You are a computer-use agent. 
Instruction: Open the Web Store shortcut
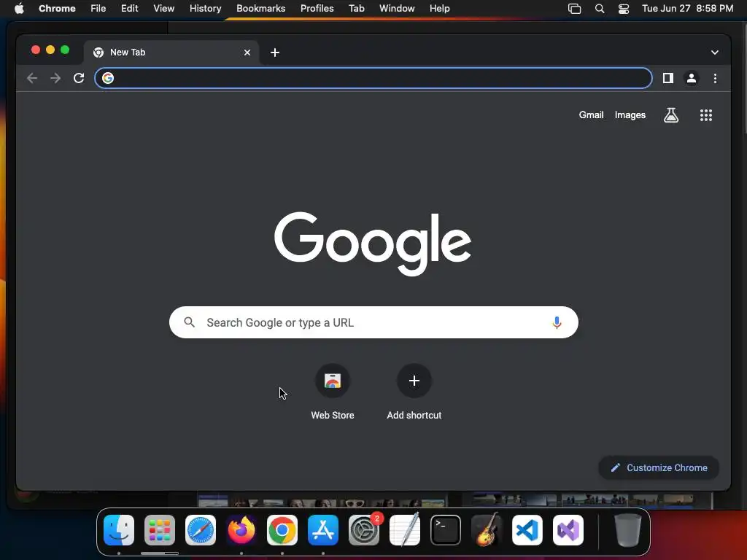coord(333,381)
